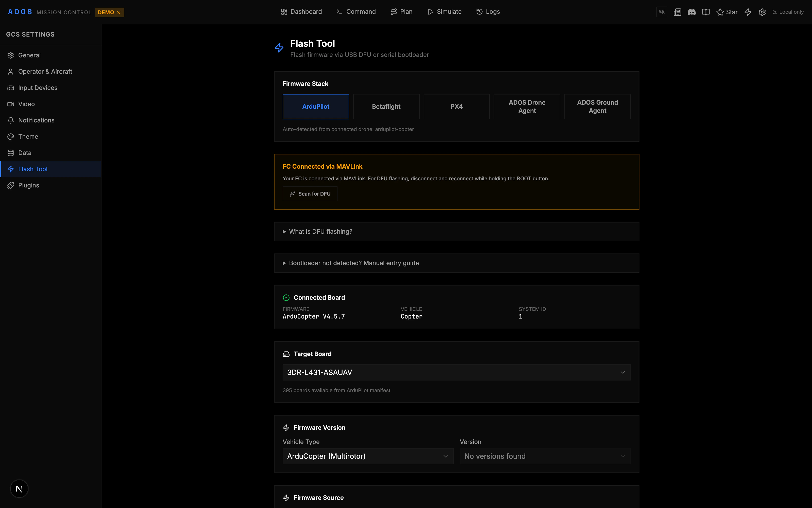This screenshot has height=508, width=812.
Task: Choose the PX4 firmware stack
Action: (x=457, y=106)
